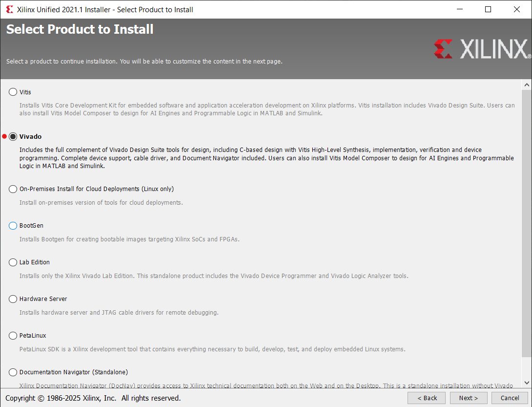The height and width of the screenshot is (407, 532).
Task: Maximize the installer window
Action: click(488, 9)
